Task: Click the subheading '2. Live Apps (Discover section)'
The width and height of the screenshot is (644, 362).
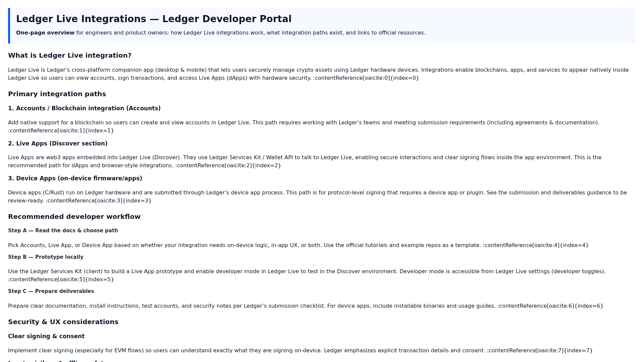Action: [x=58, y=143]
